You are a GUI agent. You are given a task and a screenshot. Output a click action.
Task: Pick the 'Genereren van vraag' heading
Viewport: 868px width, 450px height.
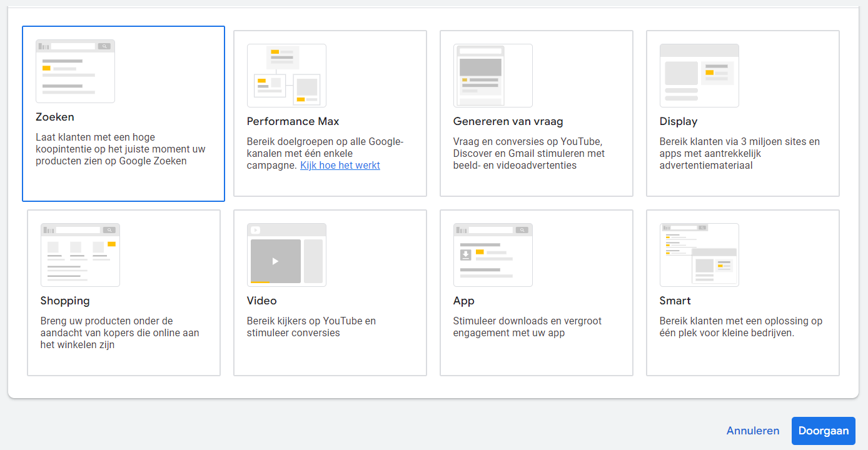(x=508, y=121)
